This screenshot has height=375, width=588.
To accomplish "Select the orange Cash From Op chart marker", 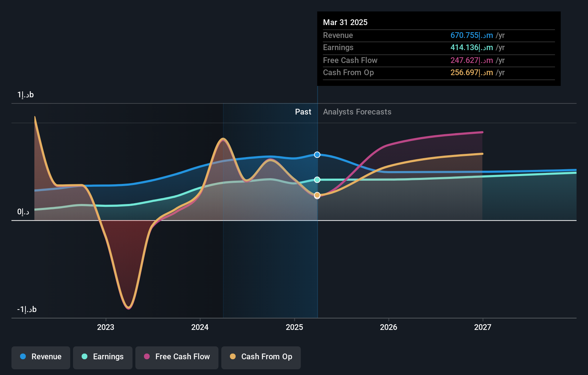I will (317, 195).
